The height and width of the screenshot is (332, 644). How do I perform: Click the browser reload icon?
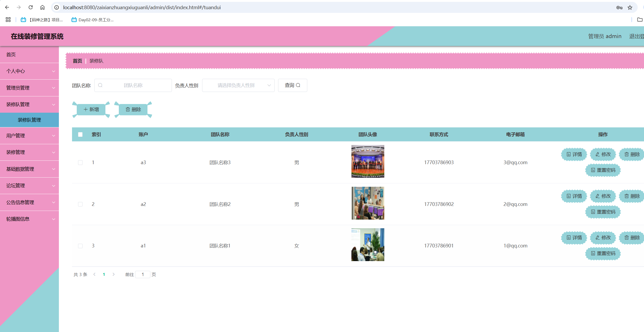pos(30,7)
